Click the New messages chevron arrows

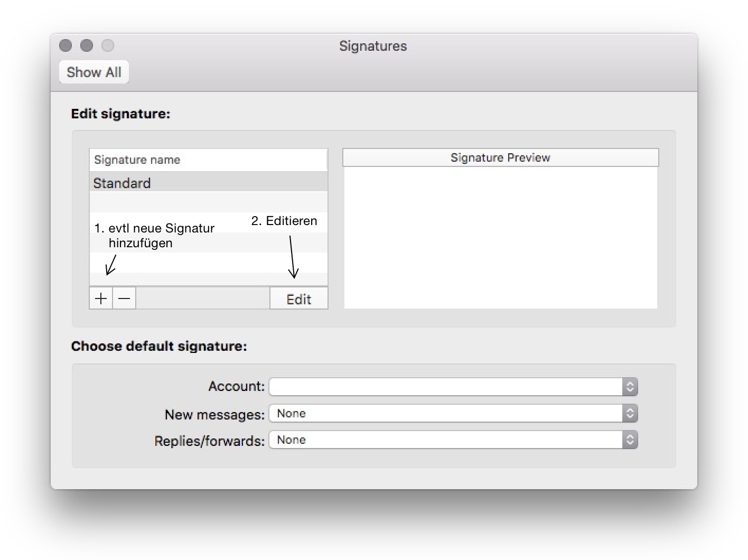[630, 414]
